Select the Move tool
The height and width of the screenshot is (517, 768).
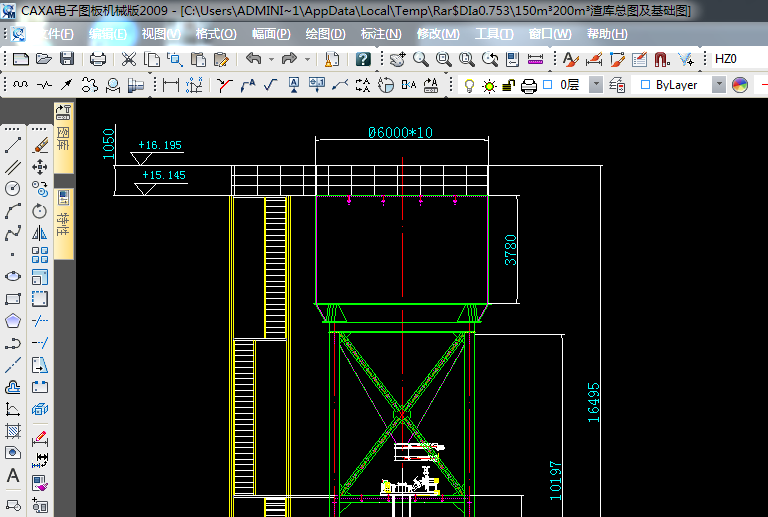point(40,167)
